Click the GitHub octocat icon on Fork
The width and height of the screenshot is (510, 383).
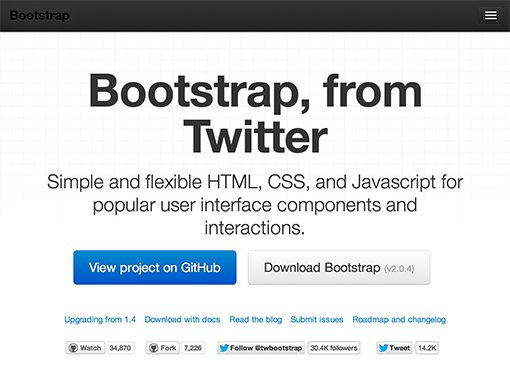pyautogui.click(x=153, y=348)
